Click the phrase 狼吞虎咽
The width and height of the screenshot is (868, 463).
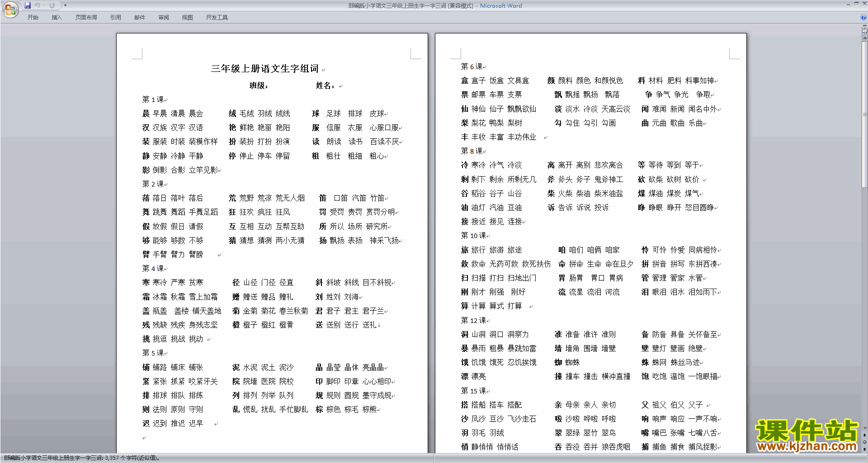(x=616, y=447)
